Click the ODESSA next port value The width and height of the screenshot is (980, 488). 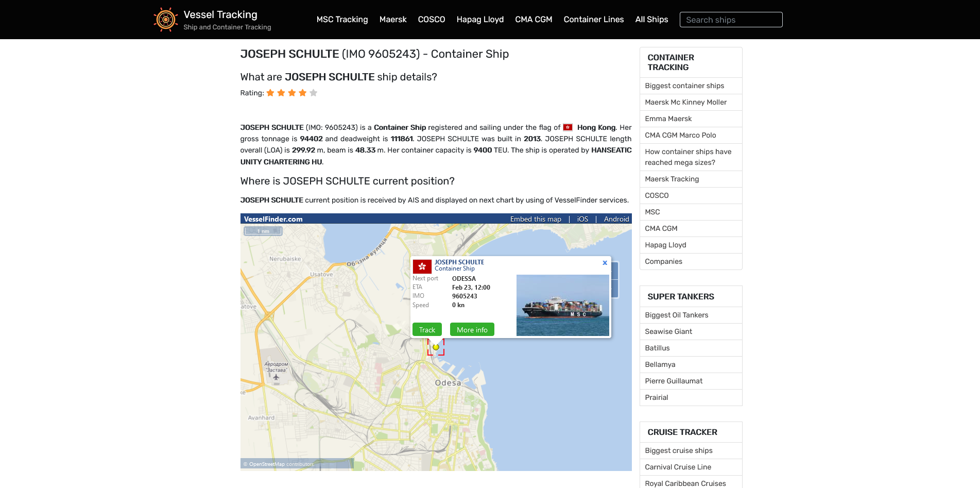[464, 279]
